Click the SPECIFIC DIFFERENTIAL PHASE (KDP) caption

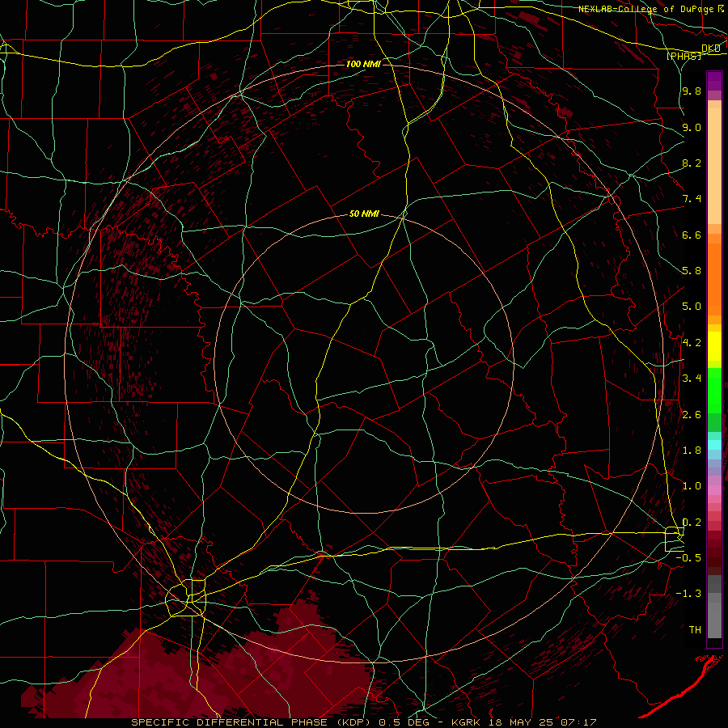249,722
